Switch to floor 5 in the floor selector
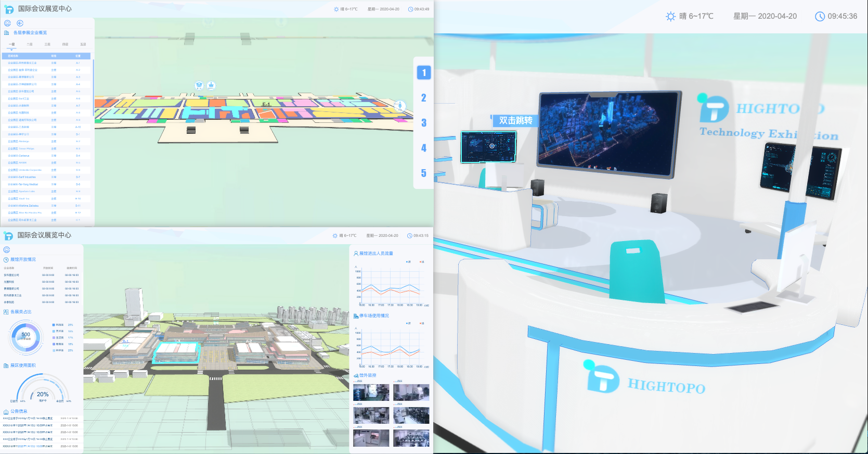The height and width of the screenshot is (454, 868). pos(424,173)
